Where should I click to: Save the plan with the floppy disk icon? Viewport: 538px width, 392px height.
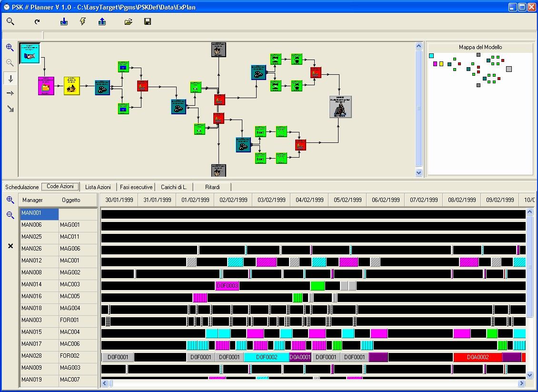point(148,21)
